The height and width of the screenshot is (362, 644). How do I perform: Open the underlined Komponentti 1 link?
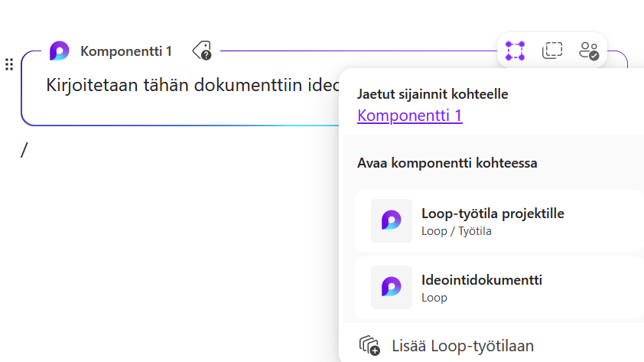coord(409,116)
